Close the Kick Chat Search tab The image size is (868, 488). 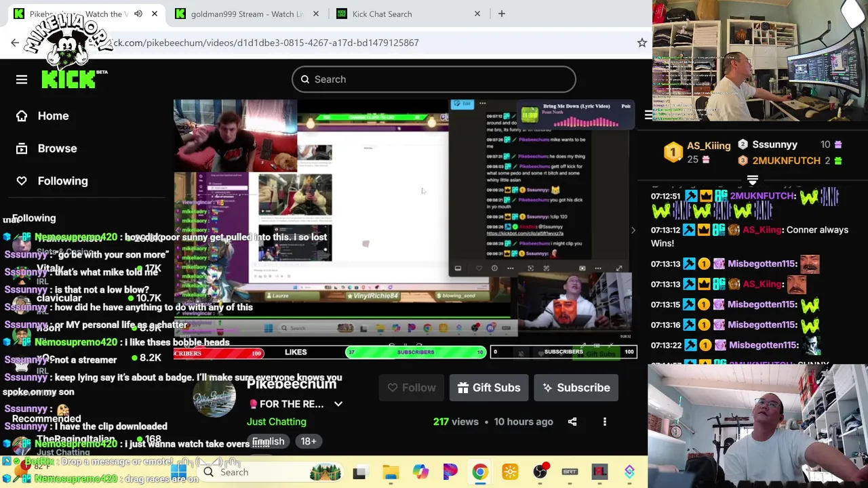pyautogui.click(x=477, y=14)
